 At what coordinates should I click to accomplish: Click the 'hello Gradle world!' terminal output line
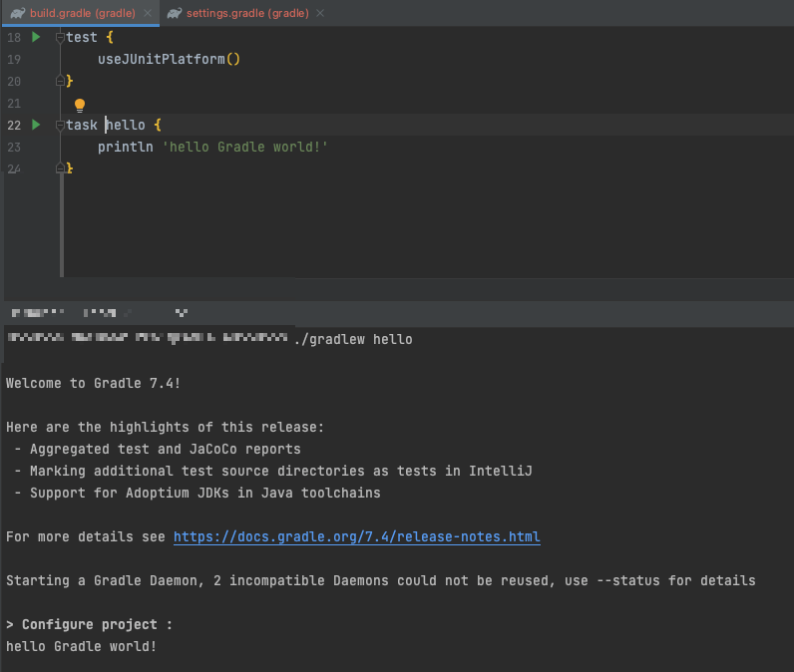(x=82, y=646)
